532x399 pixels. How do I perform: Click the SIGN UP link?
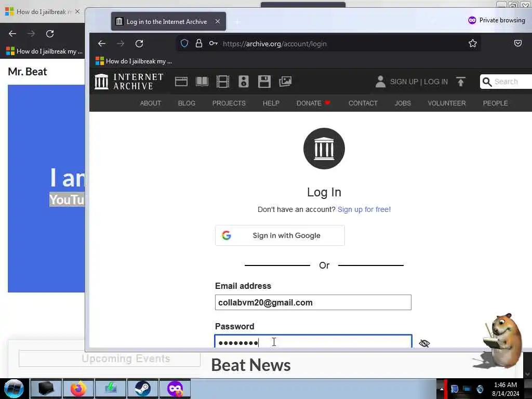tap(404, 82)
